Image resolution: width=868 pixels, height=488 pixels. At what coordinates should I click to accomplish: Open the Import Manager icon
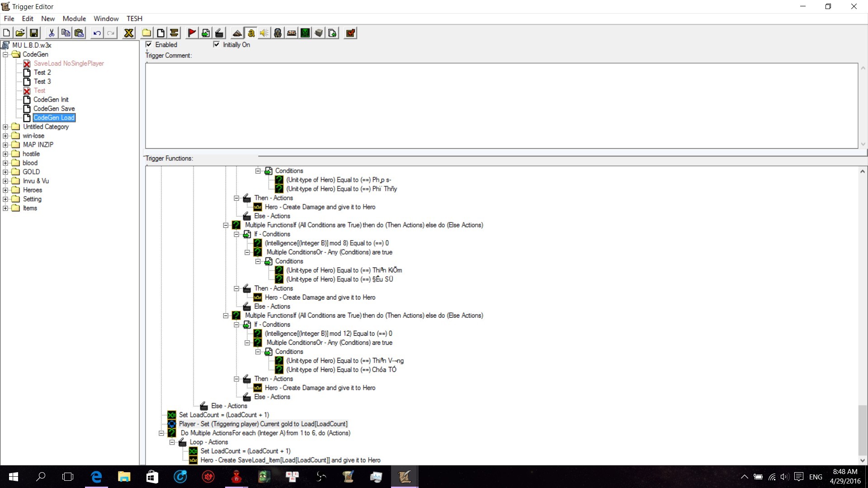pos(332,33)
